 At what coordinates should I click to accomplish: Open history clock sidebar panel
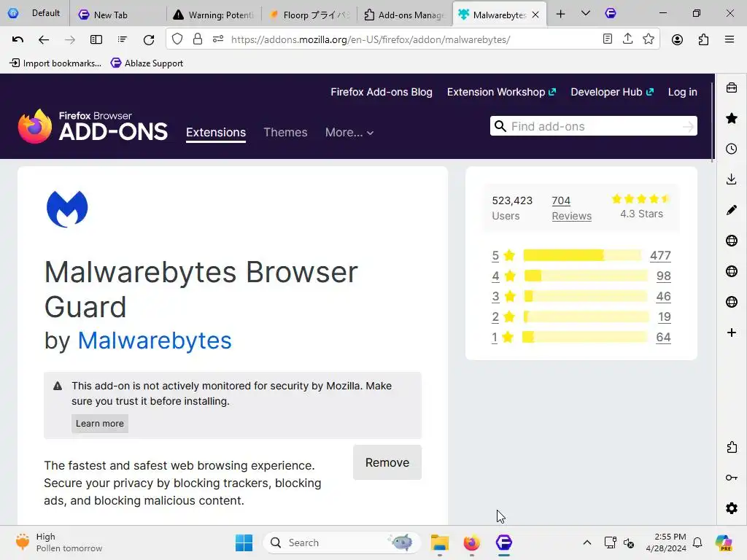point(732,149)
